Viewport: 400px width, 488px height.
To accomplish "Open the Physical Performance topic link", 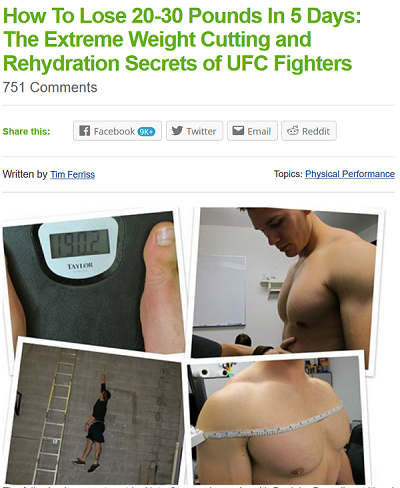I will (350, 174).
